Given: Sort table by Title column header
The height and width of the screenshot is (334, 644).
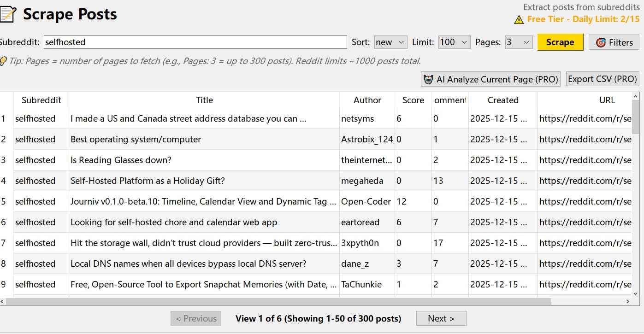Looking at the screenshot, I should (204, 100).
